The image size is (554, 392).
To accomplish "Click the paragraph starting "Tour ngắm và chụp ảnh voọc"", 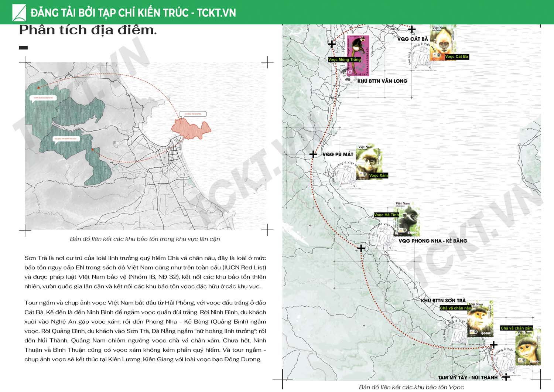I will 145,331.
